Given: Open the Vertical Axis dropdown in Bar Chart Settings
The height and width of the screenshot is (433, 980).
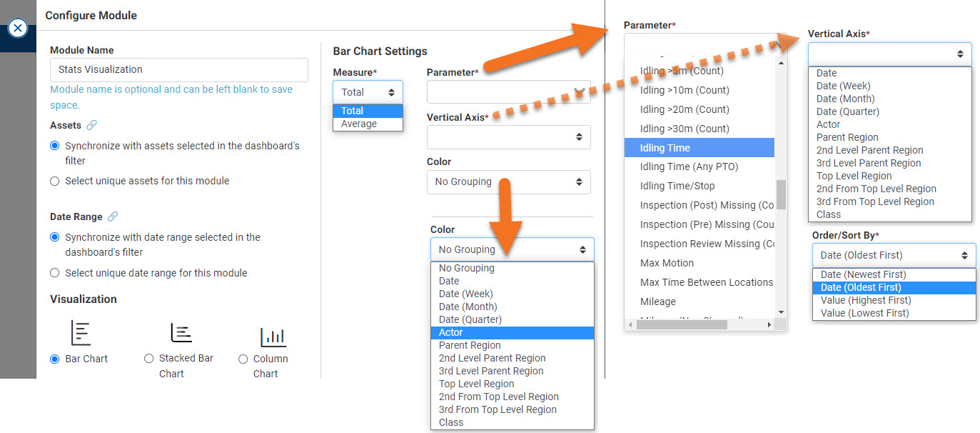Looking at the screenshot, I should tap(508, 137).
